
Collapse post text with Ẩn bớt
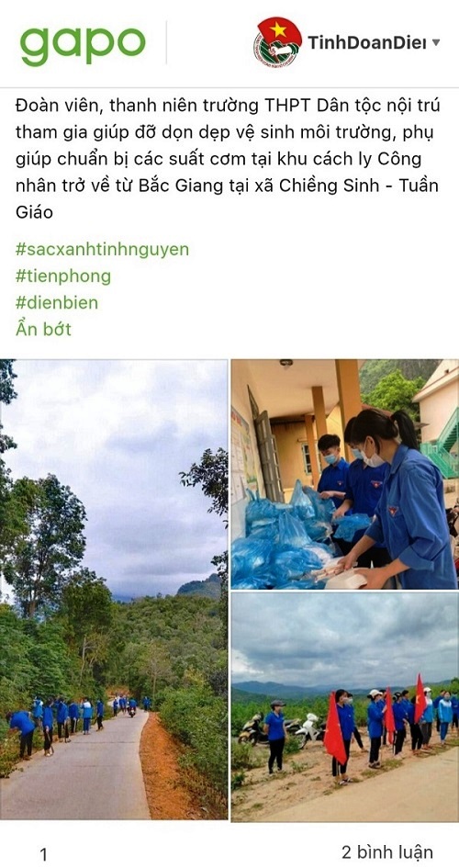pos(43,330)
